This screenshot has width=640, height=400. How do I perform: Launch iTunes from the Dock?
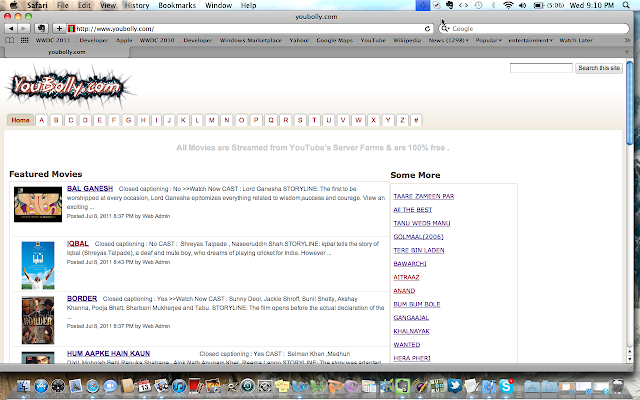click(179, 385)
